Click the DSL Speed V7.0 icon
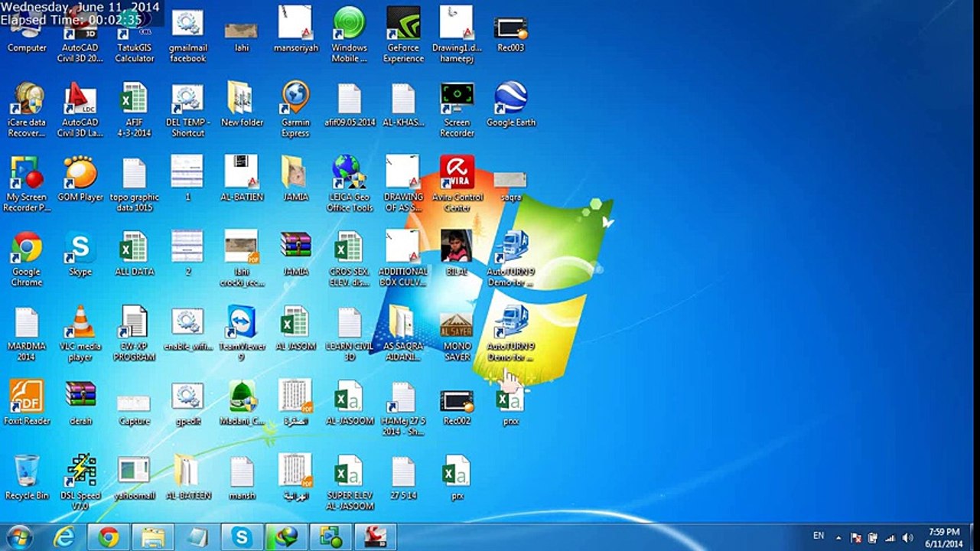The height and width of the screenshot is (551, 980). (80, 482)
